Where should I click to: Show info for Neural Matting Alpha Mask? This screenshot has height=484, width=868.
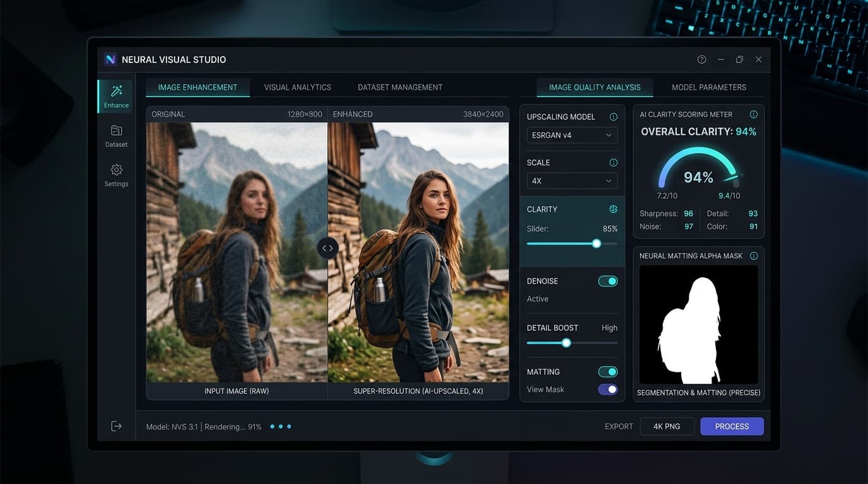[x=753, y=256]
